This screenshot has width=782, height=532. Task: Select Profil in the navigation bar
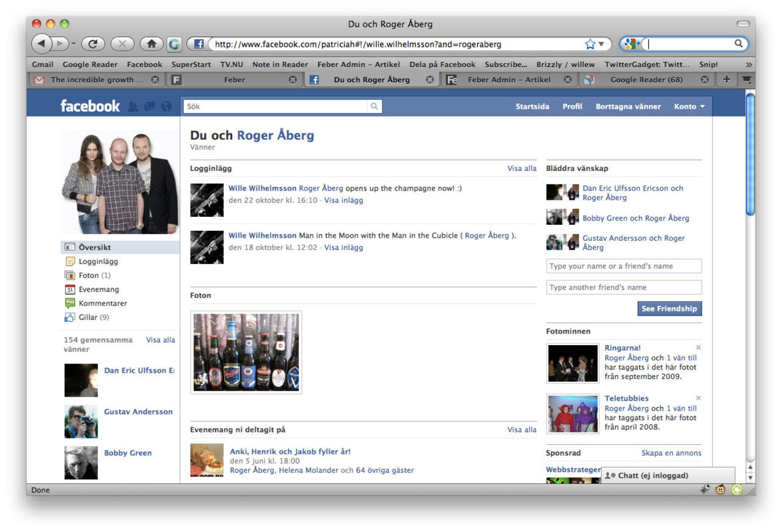pyautogui.click(x=572, y=106)
